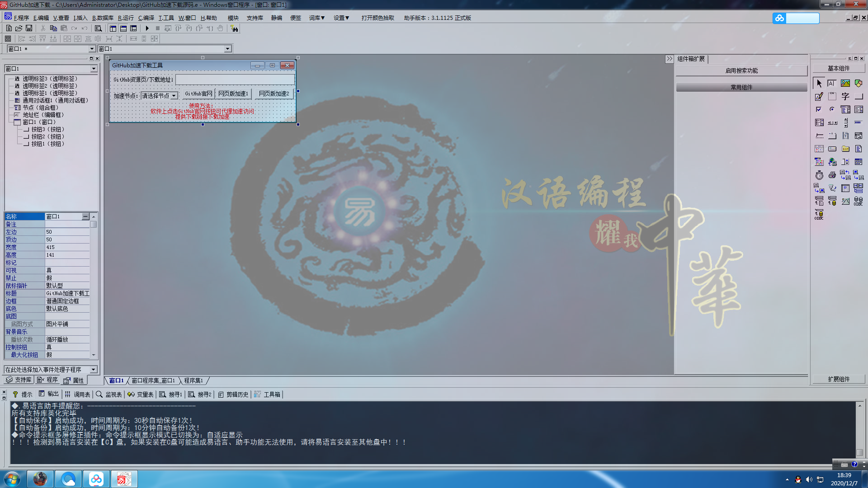The image size is (868, 488).
Task: Open the R.运行 menu
Action: click(x=126, y=18)
